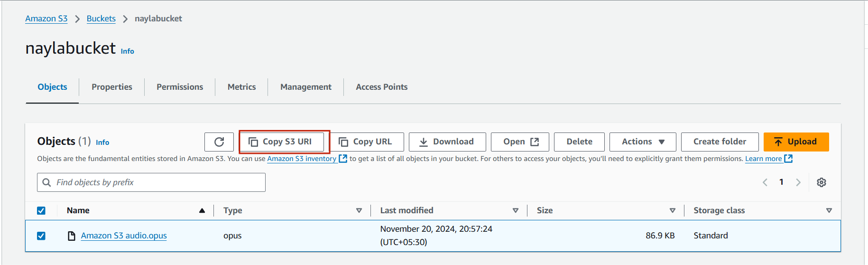Click the Create folder button
Image resolution: width=868 pixels, height=265 pixels.
pos(720,142)
